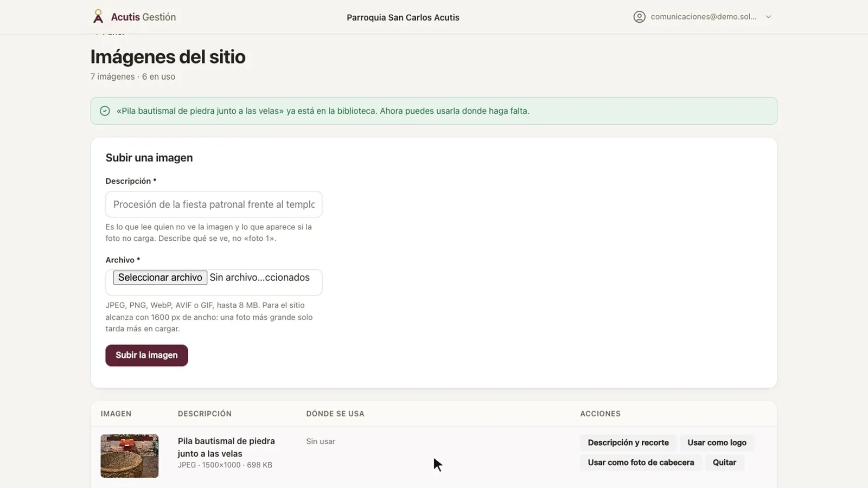Click the '7 imágenes · 6 en uso' text
Image resolution: width=868 pixels, height=488 pixels.
click(x=133, y=76)
